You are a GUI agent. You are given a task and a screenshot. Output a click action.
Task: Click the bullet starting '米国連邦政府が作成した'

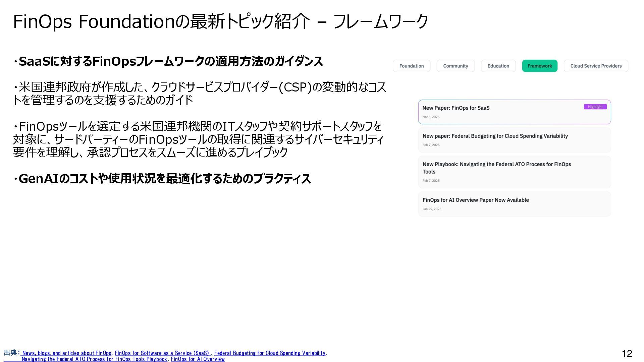pyautogui.click(x=200, y=94)
